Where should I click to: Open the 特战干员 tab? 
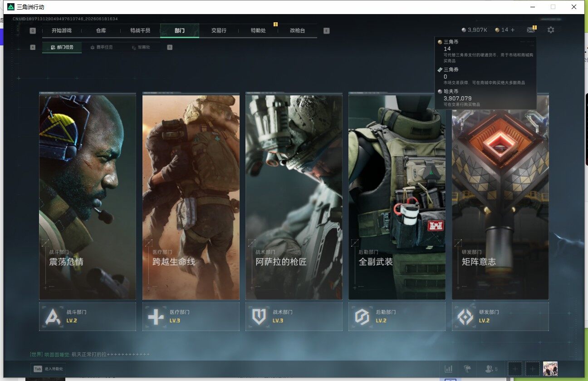click(x=140, y=30)
